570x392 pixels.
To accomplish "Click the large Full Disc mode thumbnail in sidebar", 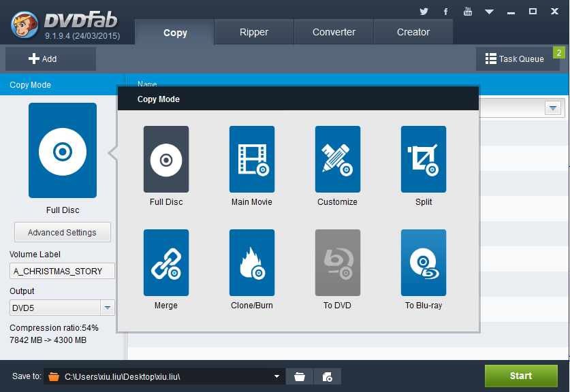I will (x=63, y=150).
